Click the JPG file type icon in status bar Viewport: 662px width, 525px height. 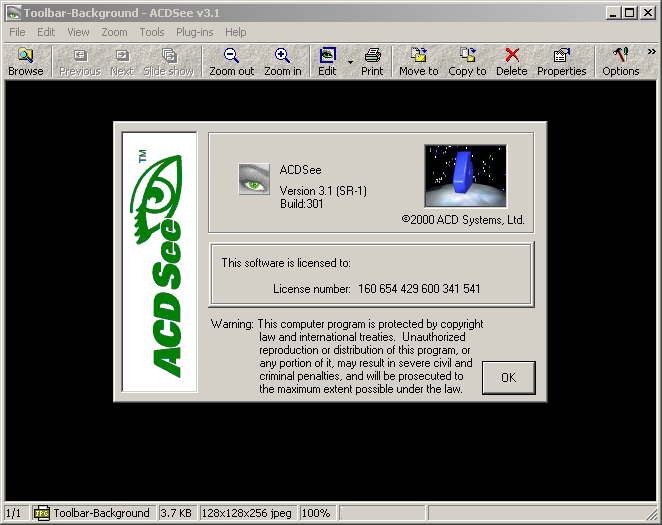tap(41, 513)
